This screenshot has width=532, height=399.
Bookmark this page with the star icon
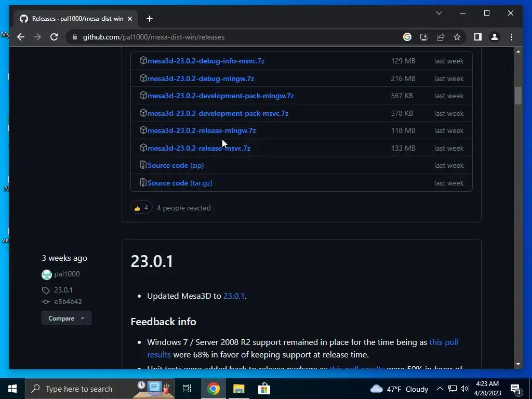[x=457, y=37]
